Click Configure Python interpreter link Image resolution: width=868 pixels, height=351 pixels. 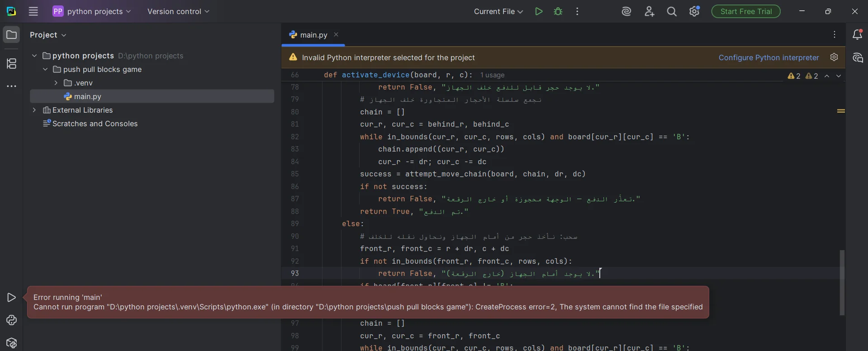click(x=768, y=57)
